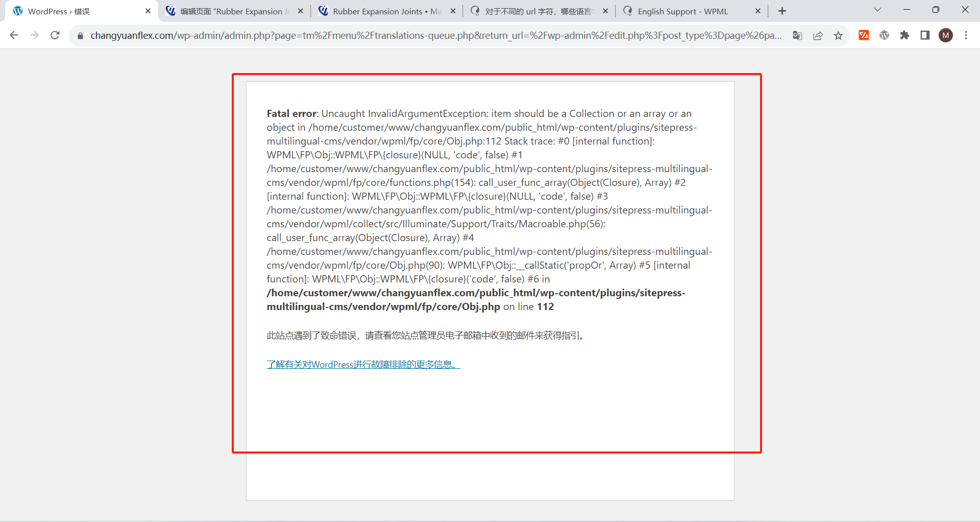Image resolution: width=980 pixels, height=522 pixels.
Task: Open the WordPress extension icon
Action: 884,35
